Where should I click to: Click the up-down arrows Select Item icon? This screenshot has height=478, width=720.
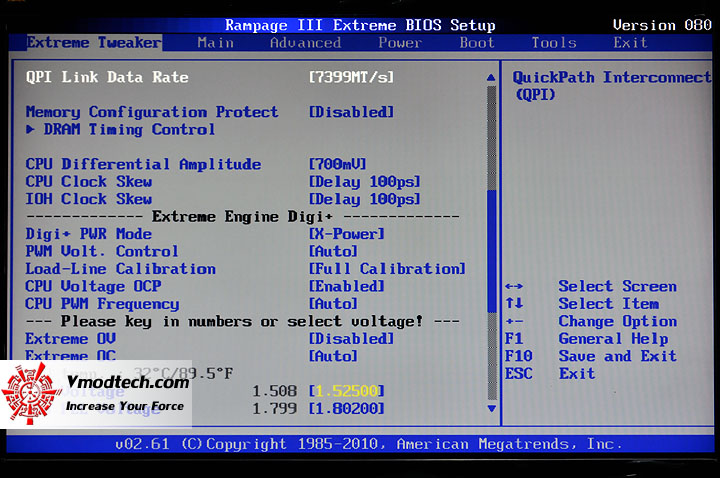514,303
